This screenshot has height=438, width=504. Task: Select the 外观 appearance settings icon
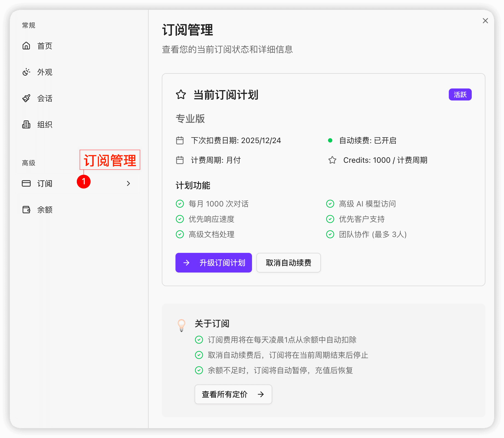[26, 72]
